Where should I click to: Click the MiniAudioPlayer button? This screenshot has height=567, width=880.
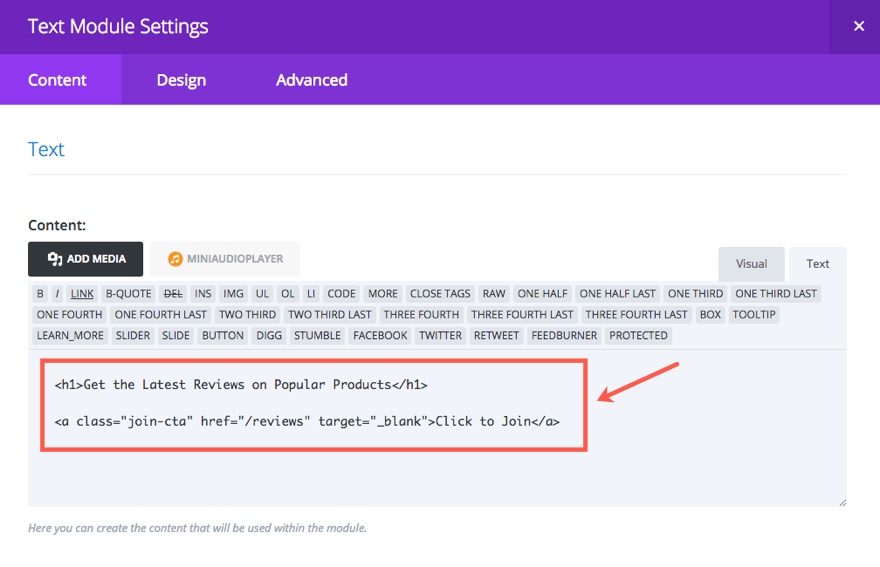(226, 259)
